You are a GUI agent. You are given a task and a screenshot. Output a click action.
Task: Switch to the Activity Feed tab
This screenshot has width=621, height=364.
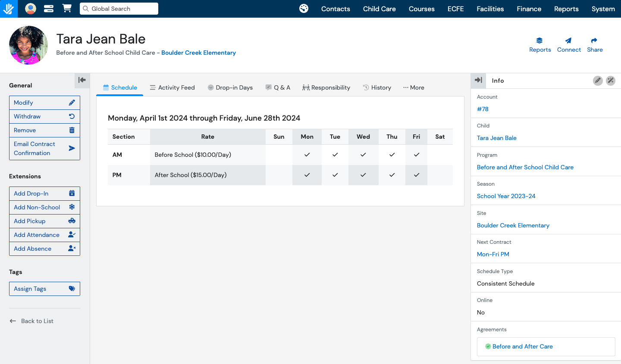click(172, 87)
